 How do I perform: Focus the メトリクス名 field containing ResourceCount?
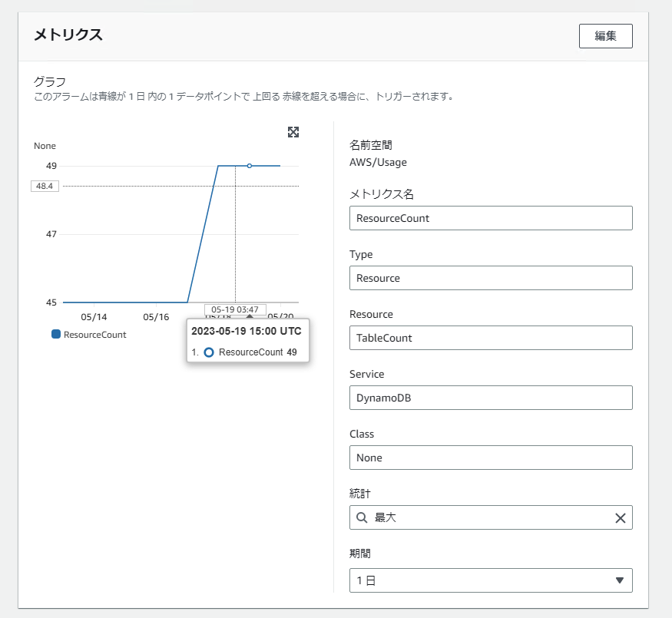click(x=490, y=218)
